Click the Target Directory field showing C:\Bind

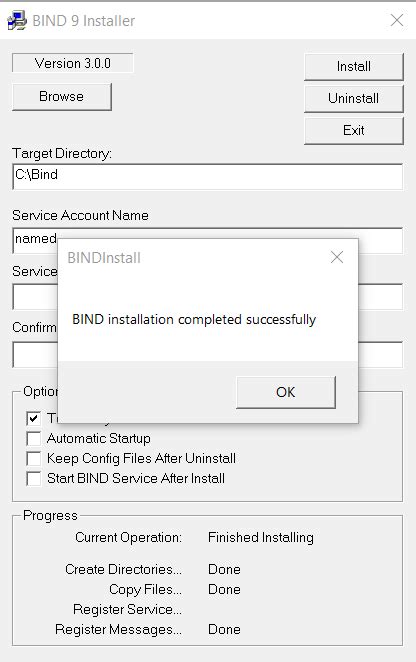pyautogui.click(x=207, y=176)
